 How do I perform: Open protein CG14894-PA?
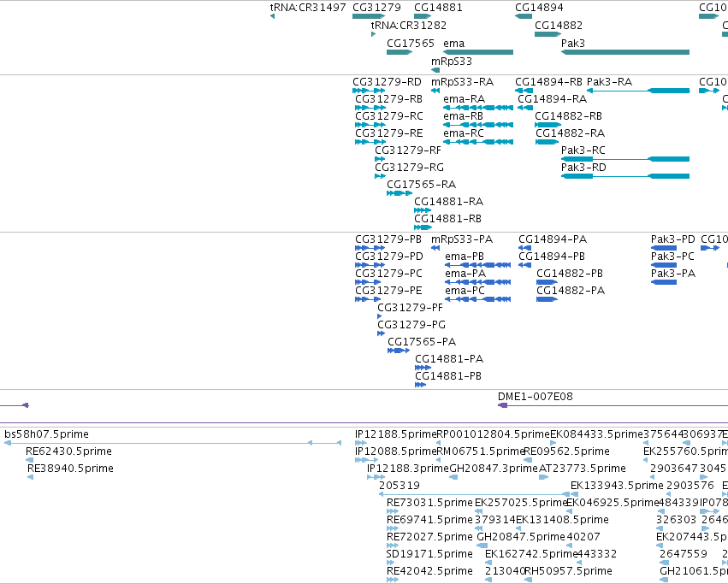point(553,239)
